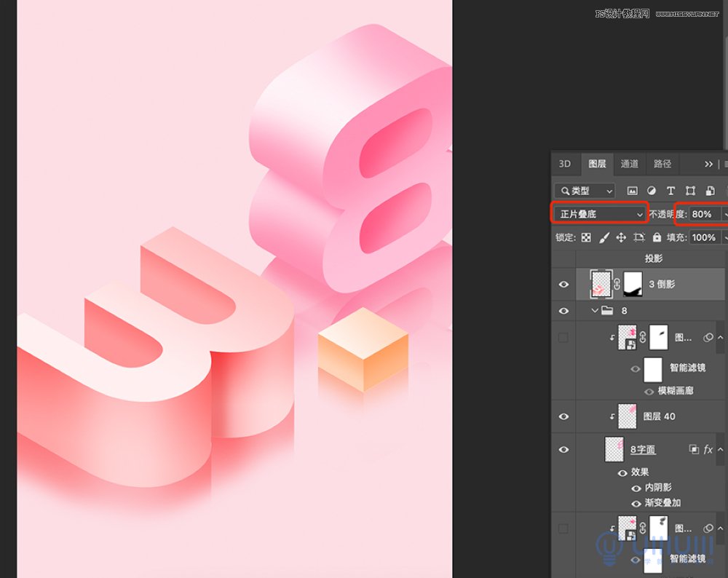Lock layer position move icon

coord(621,237)
